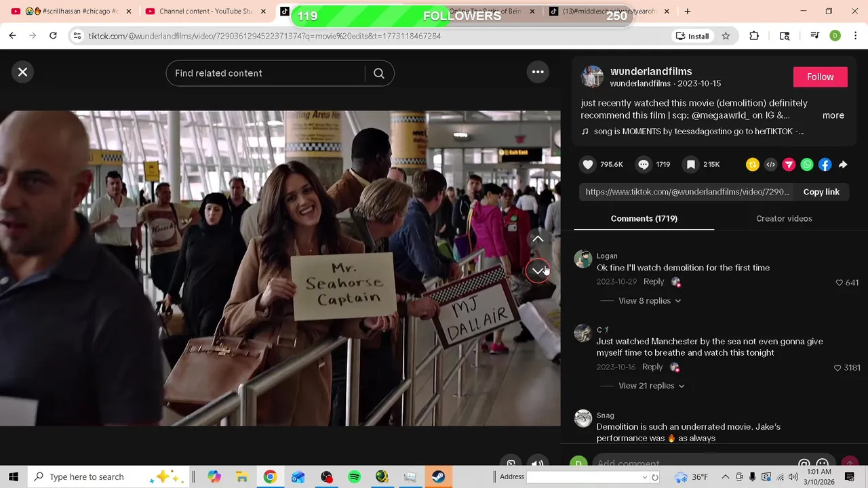Expand View 8 replies under Logan's comment

coord(650,301)
